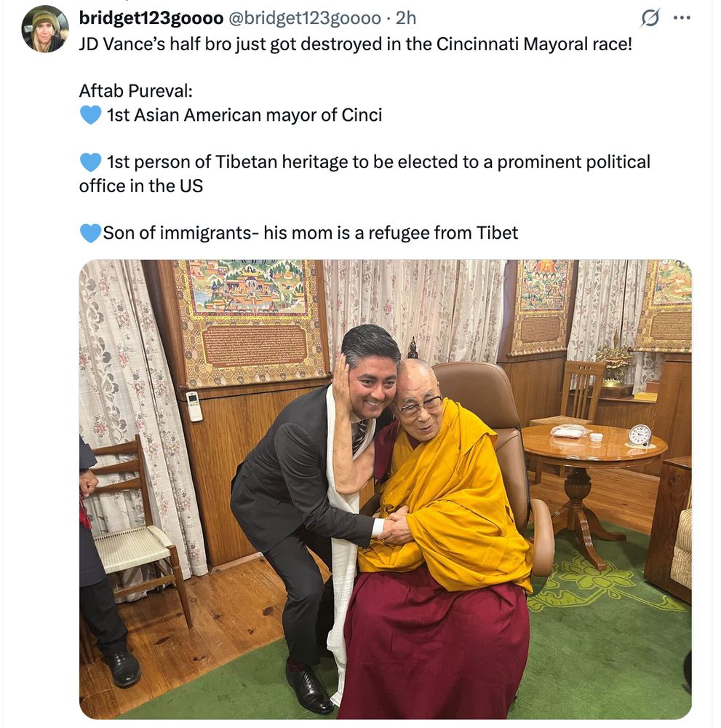This screenshot has width=721, height=728.
Task: Click the blue heart before "1st Asian American"
Action: pyautogui.click(x=90, y=115)
